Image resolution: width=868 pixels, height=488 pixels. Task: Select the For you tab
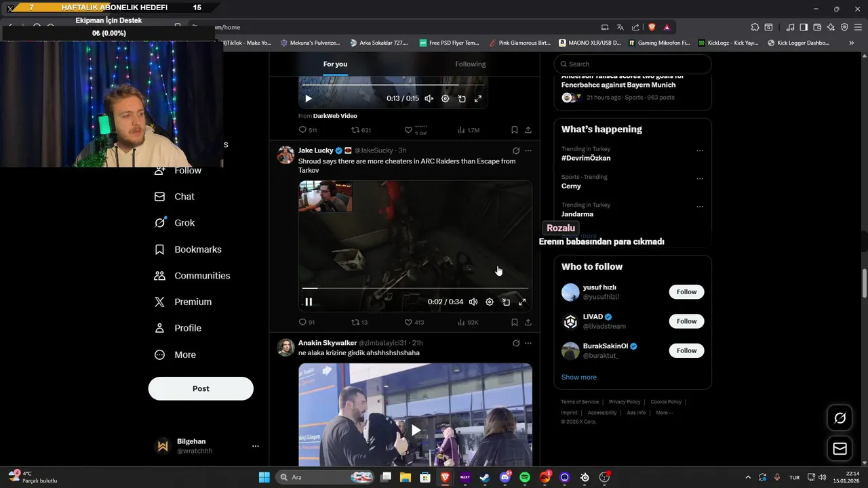(x=335, y=64)
